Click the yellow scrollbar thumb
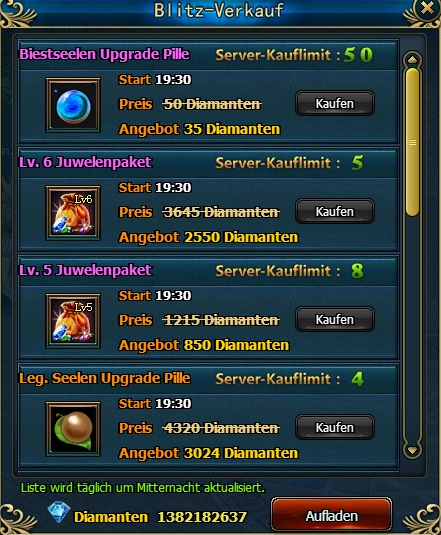The width and height of the screenshot is (441, 535). 412,142
